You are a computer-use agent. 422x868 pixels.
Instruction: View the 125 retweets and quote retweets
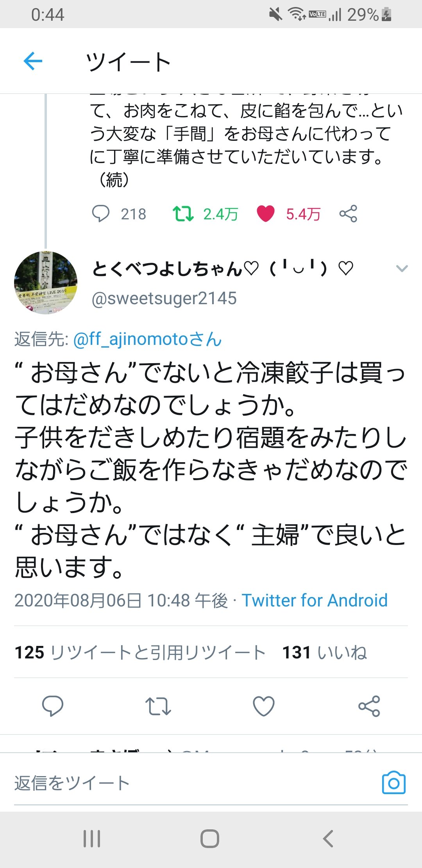[x=140, y=652]
